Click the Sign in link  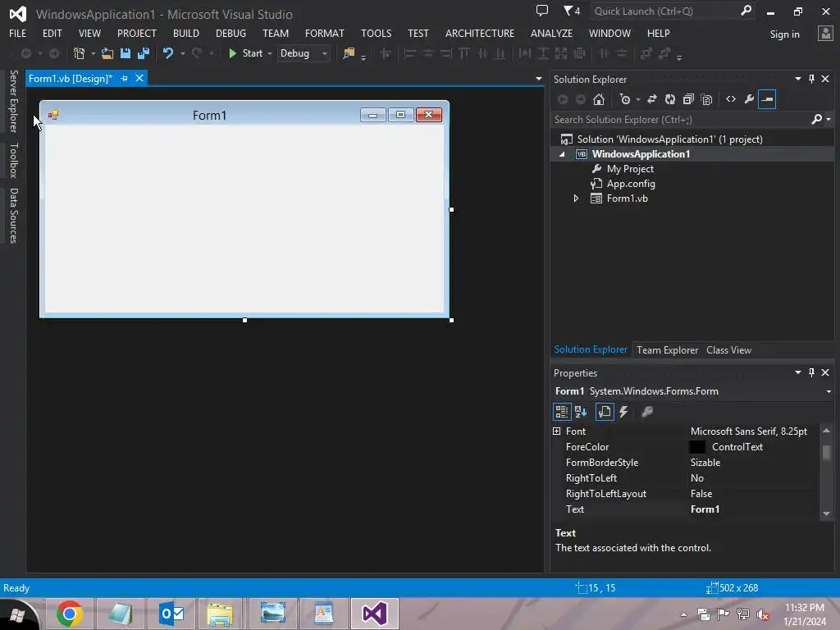click(784, 34)
